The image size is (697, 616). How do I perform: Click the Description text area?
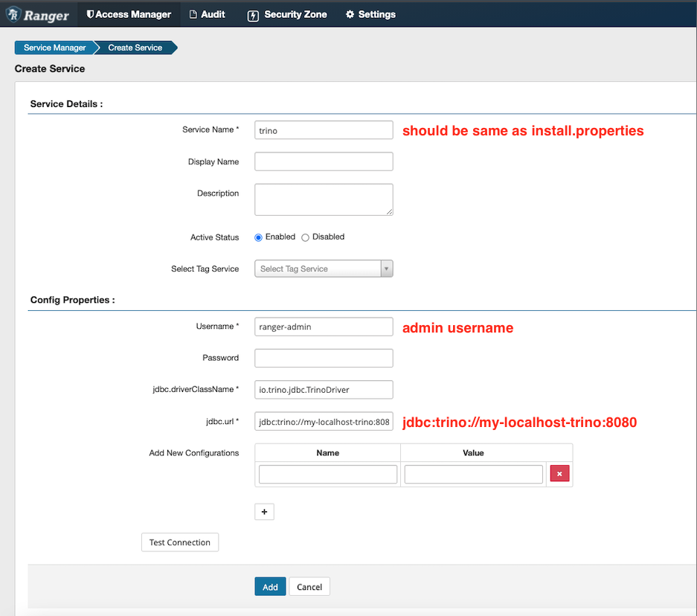pyautogui.click(x=324, y=199)
